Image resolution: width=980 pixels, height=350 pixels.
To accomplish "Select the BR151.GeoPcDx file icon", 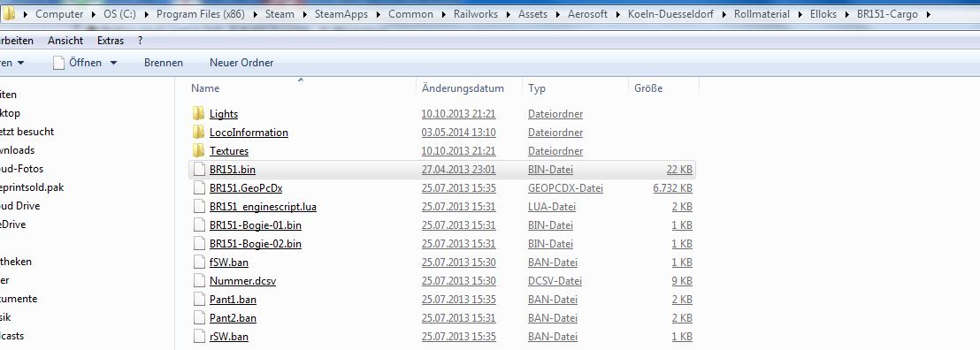I will [199, 188].
